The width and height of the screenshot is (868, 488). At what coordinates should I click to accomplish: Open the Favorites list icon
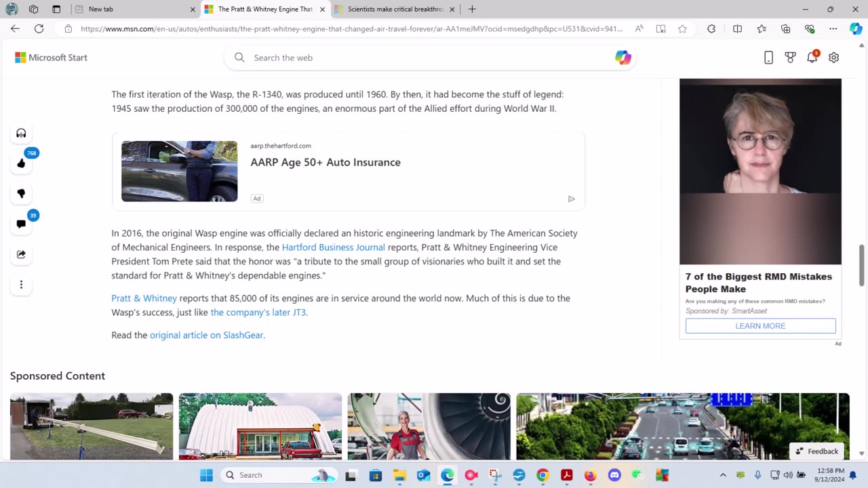(x=762, y=28)
